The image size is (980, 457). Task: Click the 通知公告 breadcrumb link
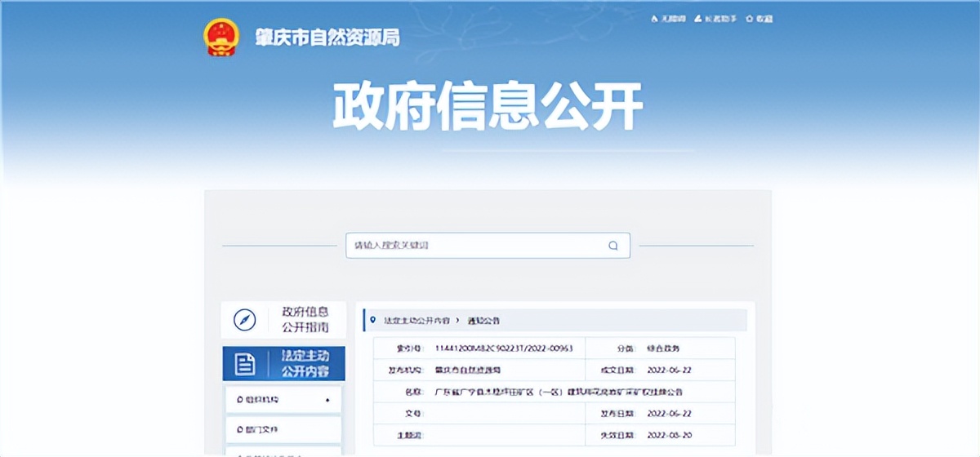click(483, 321)
